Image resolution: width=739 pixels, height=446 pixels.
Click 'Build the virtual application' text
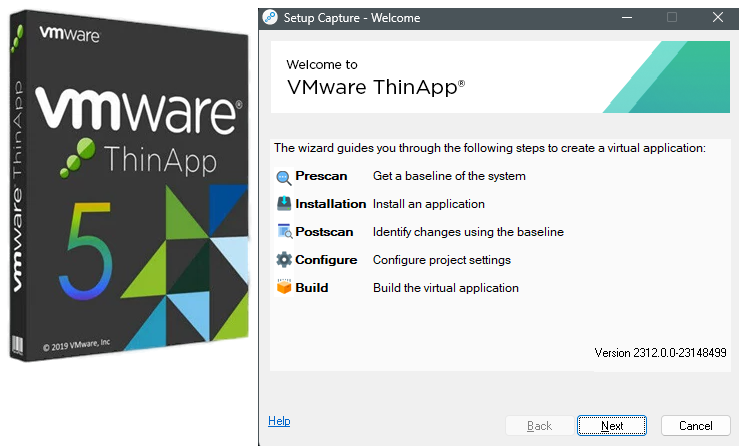click(446, 288)
